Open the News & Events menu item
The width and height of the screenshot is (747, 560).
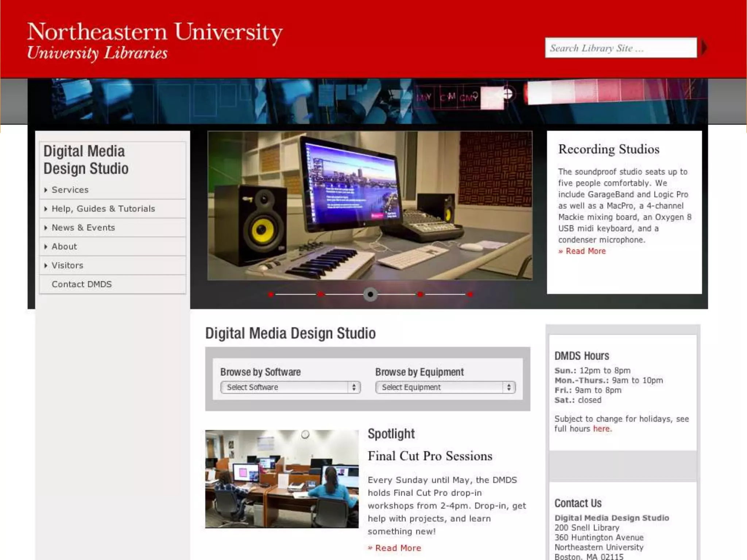pyautogui.click(x=83, y=228)
